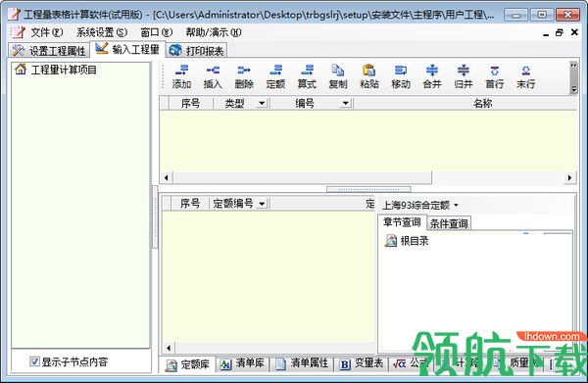Switch to the 输入工程量 tab
This screenshot has height=383, width=588.
coord(127,49)
